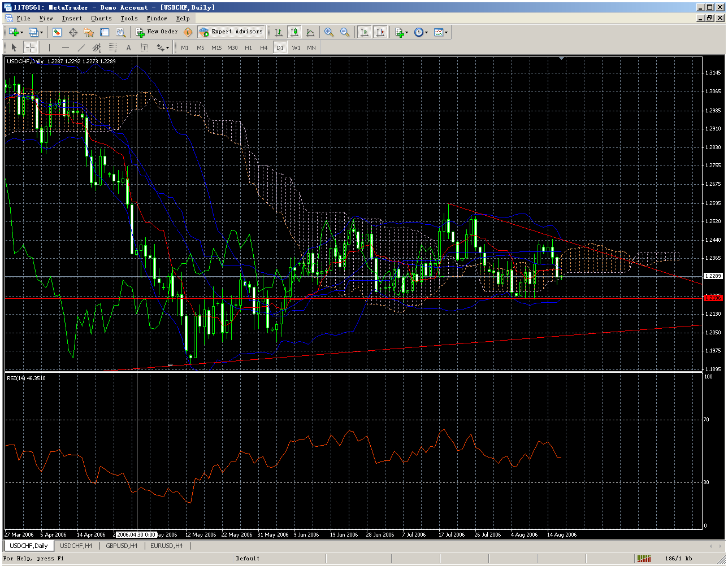Click the chart shift triangle marker
This screenshot has height=566, width=728.
coord(562,58)
